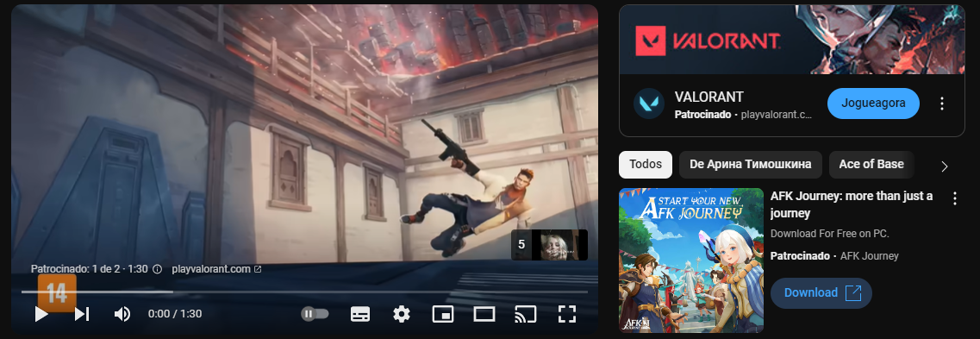Open AFK Journey ad title link
Screen dimensions: 980x339
click(852, 204)
